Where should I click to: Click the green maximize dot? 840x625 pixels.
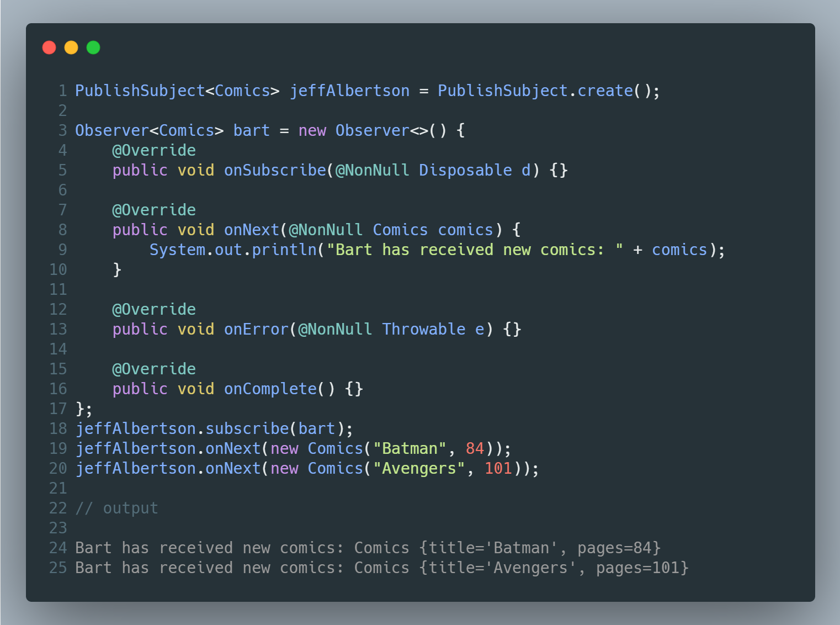coord(93,47)
